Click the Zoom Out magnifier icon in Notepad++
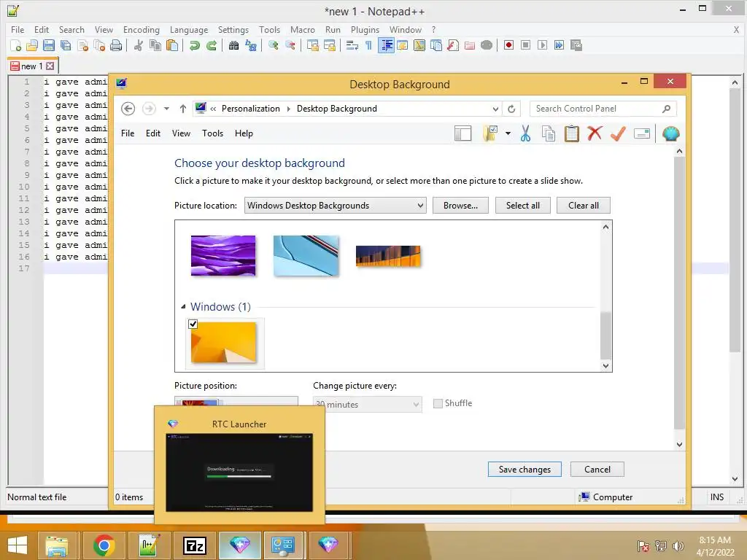 290,45
